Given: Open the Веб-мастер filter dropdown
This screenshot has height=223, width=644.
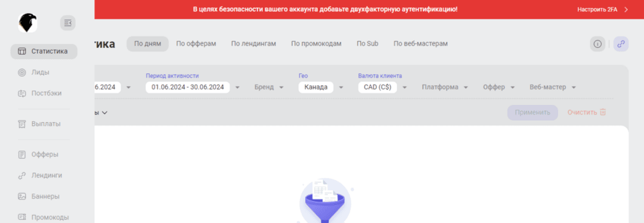Looking at the screenshot, I should tap(553, 87).
